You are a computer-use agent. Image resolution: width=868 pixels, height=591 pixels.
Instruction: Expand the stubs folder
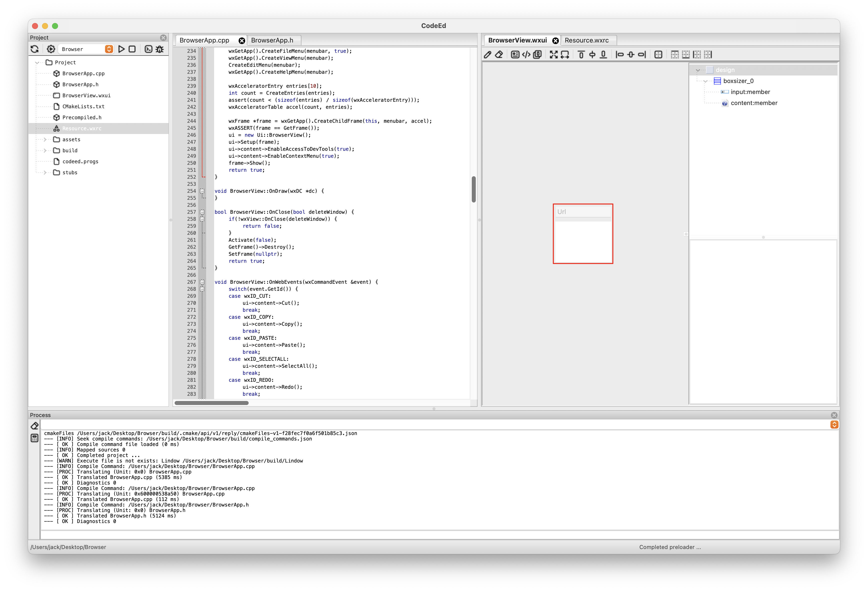[x=45, y=172]
